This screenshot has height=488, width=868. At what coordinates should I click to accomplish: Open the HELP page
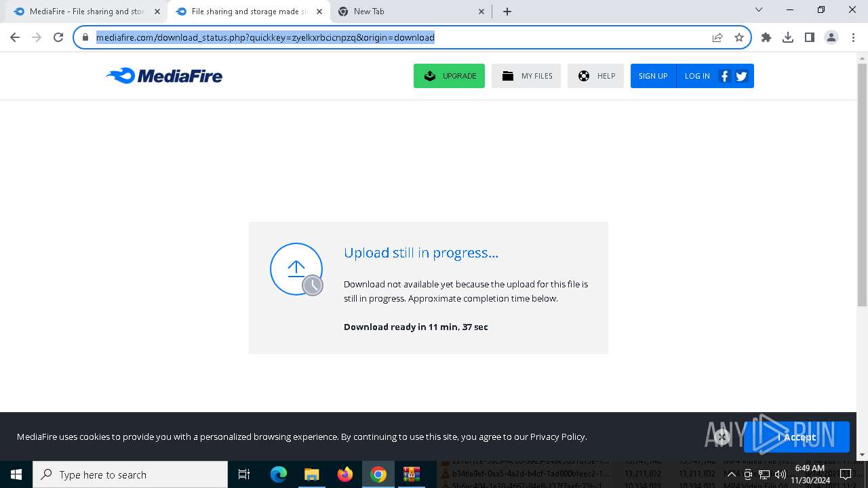point(595,76)
